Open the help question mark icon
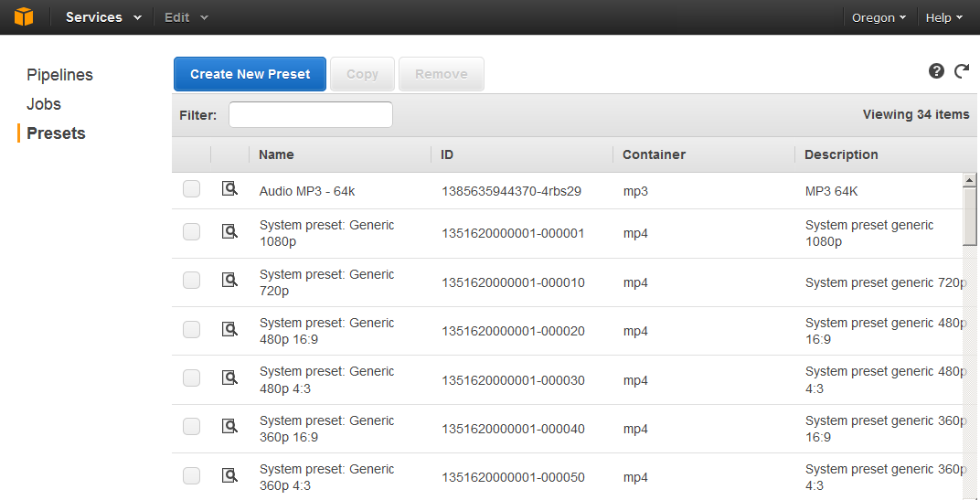The image size is (980, 500). coord(936,70)
